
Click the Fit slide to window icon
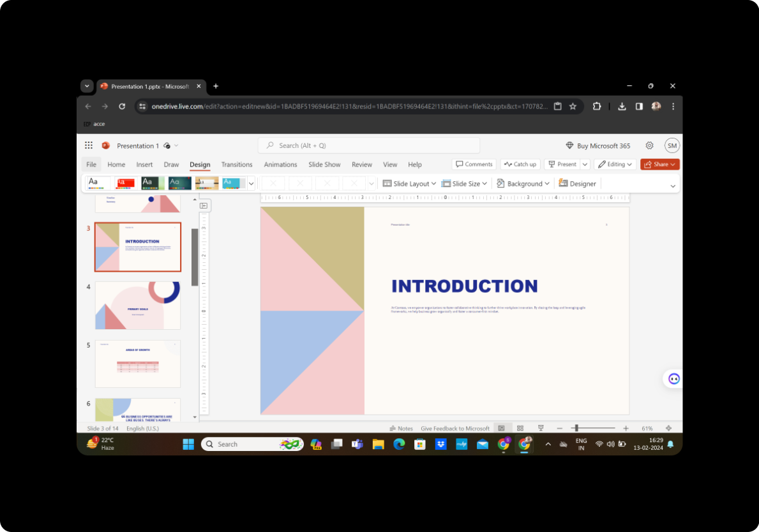coord(668,428)
